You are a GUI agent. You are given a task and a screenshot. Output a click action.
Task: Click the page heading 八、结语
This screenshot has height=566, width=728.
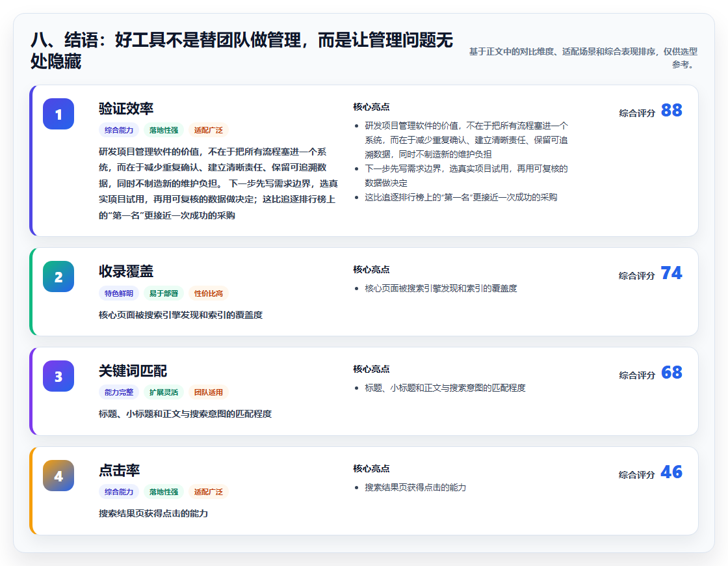click(241, 50)
